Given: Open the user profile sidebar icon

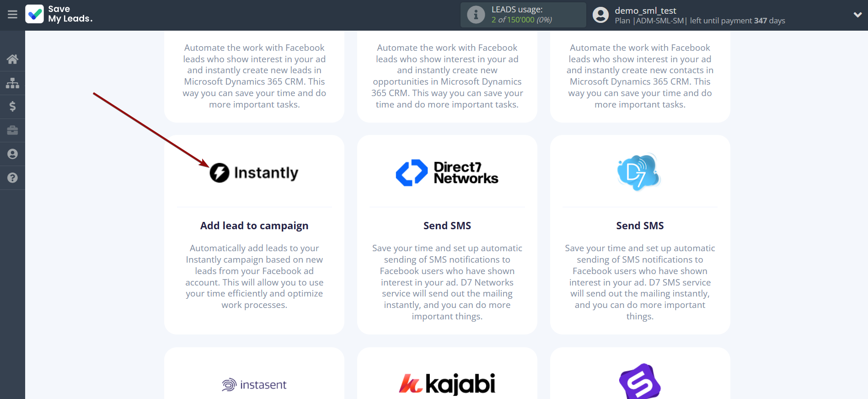Looking at the screenshot, I should click(12, 154).
